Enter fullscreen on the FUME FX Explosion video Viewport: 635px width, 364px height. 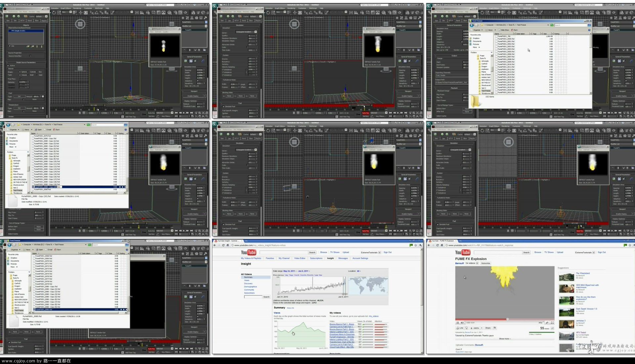[x=552, y=322]
